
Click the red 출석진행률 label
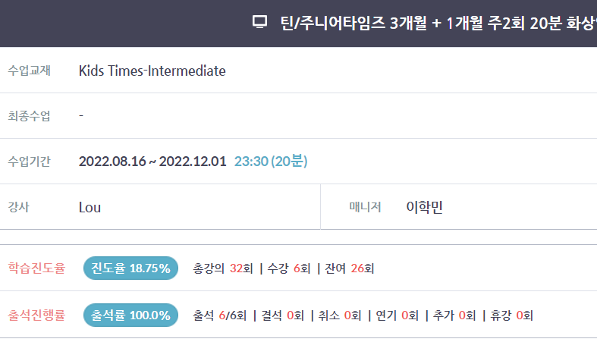(x=36, y=315)
